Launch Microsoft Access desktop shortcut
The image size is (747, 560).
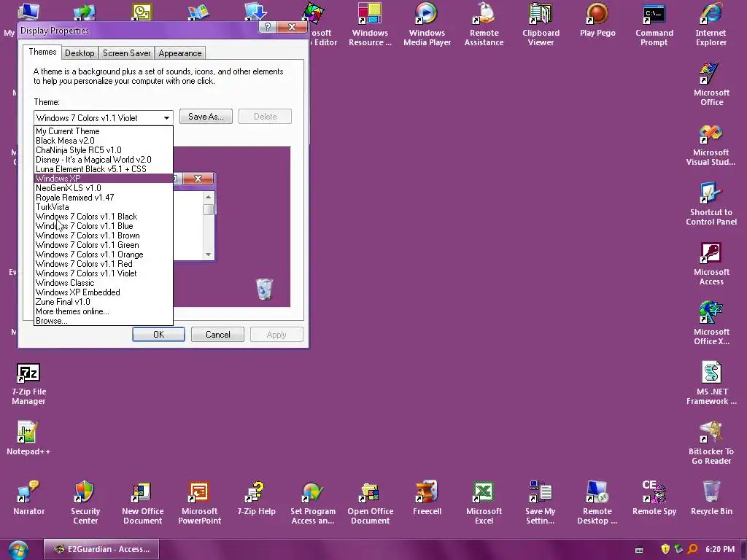coord(711,264)
